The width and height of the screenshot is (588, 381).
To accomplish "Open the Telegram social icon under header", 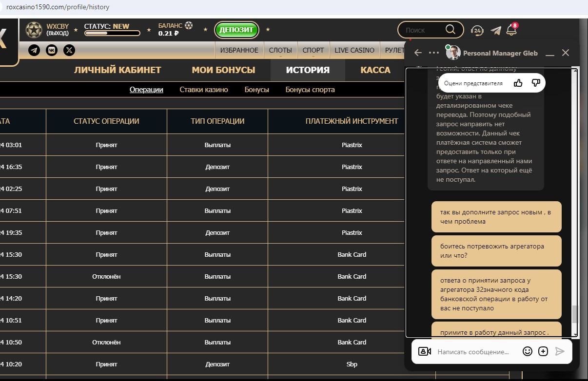I will pyautogui.click(x=34, y=50).
